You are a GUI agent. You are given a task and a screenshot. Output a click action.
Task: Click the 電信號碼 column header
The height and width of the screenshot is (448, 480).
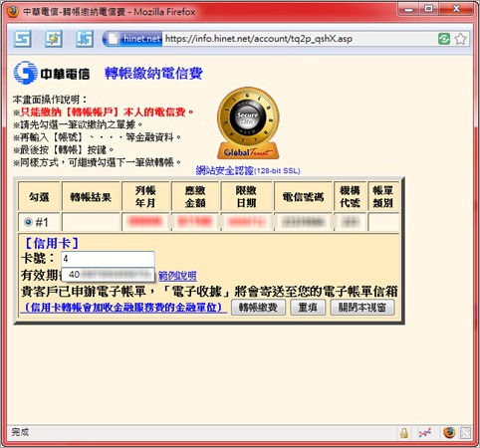pyautogui.click(x=303, y=196)
